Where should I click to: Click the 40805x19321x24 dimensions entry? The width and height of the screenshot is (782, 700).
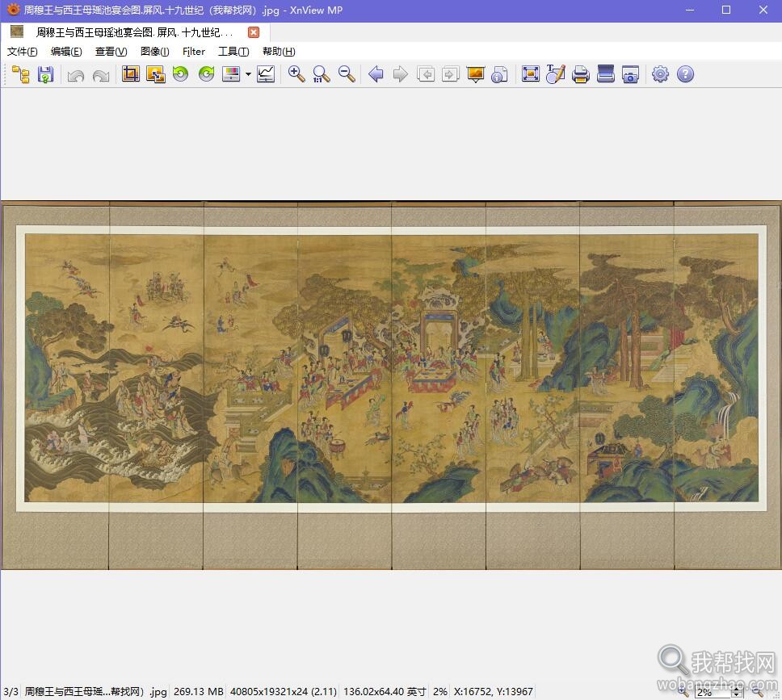284,692
